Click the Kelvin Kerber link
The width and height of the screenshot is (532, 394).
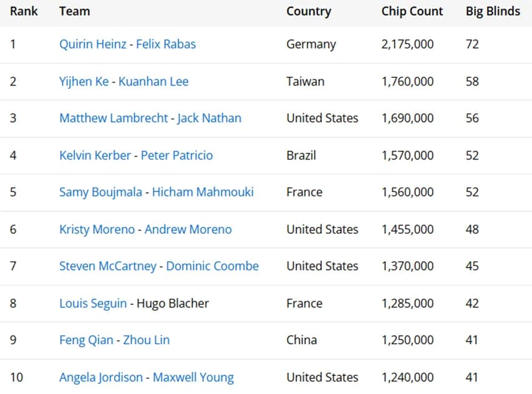pyautogui.click(x=95, y=155)
